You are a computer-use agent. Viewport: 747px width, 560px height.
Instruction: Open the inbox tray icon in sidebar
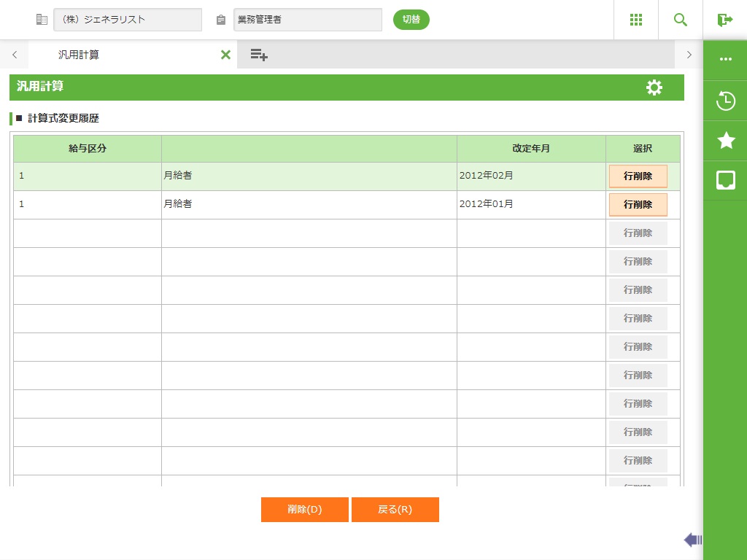pos(725,180)
